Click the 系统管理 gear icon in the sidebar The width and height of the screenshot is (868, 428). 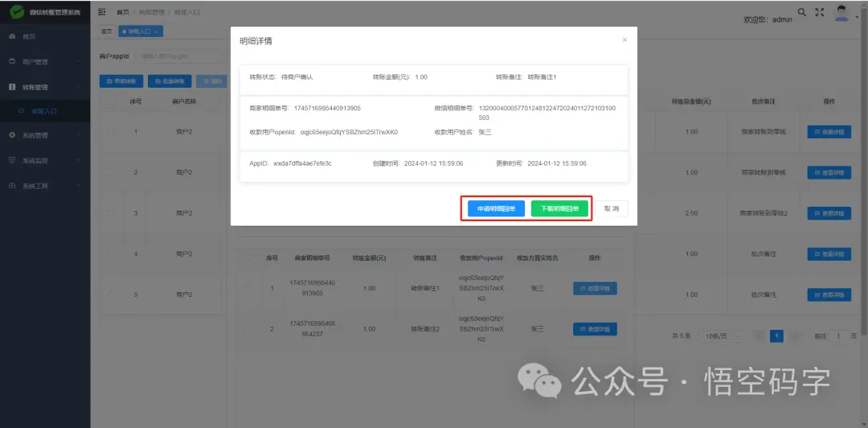11,135
